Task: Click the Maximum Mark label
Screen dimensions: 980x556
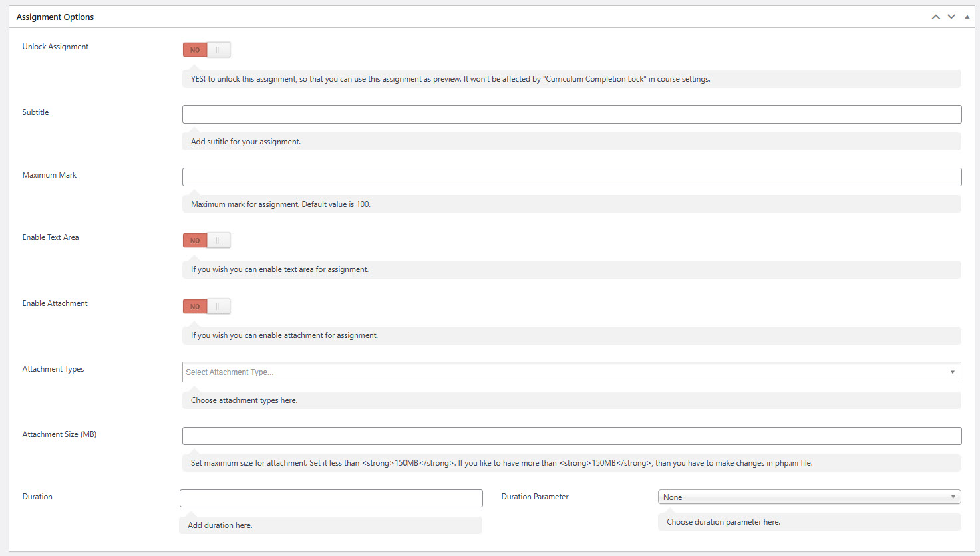Action: pyautogui.click(x=49, y=175)
